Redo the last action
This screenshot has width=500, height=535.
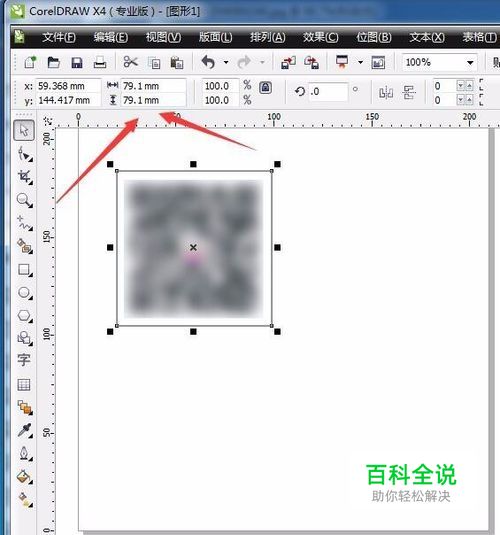click(244, 62)
